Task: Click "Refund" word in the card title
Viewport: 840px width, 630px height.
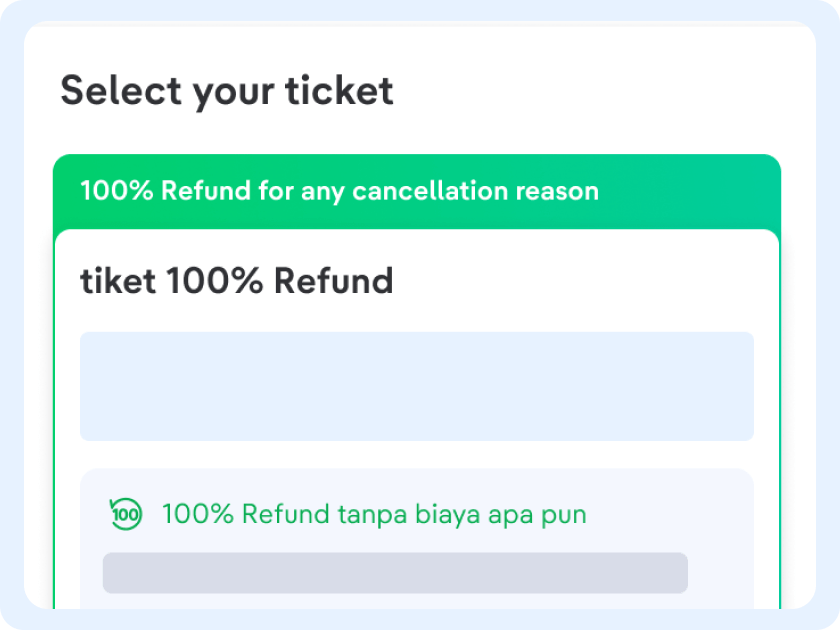Action: [333, 281]
